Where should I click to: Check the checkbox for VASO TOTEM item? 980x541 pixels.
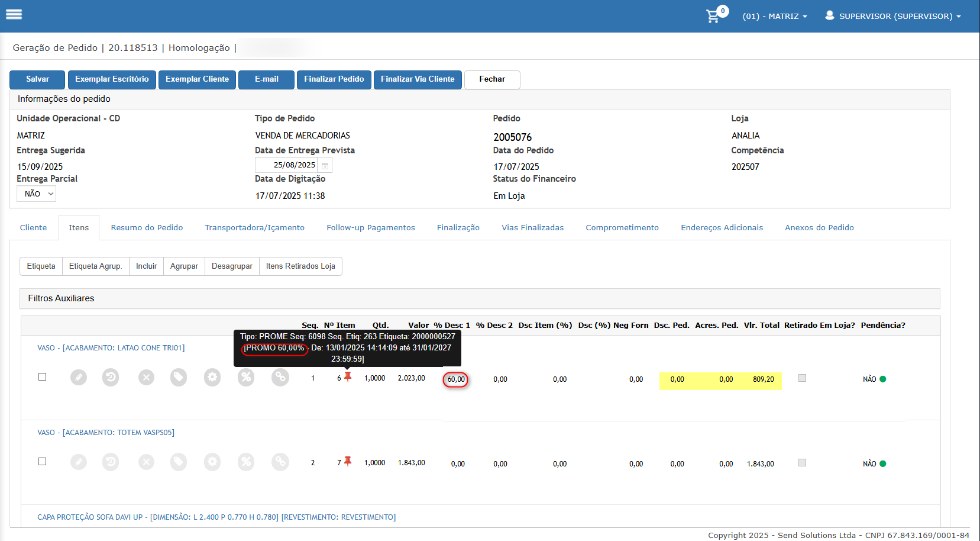tap(42, 462)
